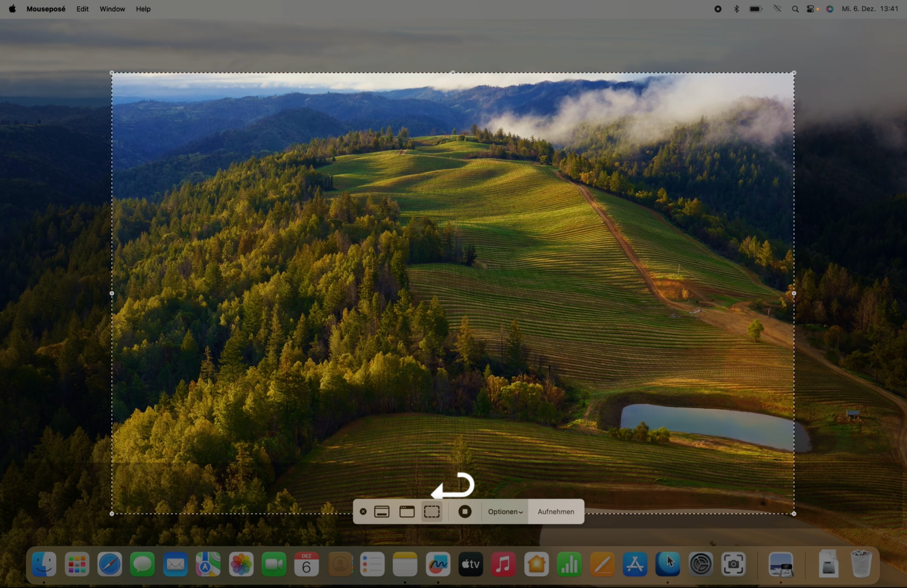The height and width of the screenshot is (588, 907).
Task: Select capture selected window mode
Action: (406, 511)
